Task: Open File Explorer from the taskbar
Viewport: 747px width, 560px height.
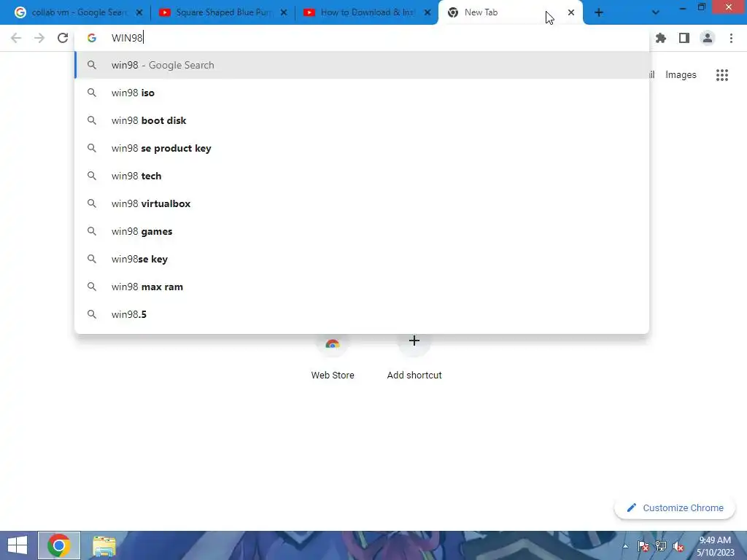Action: point(104,545)
